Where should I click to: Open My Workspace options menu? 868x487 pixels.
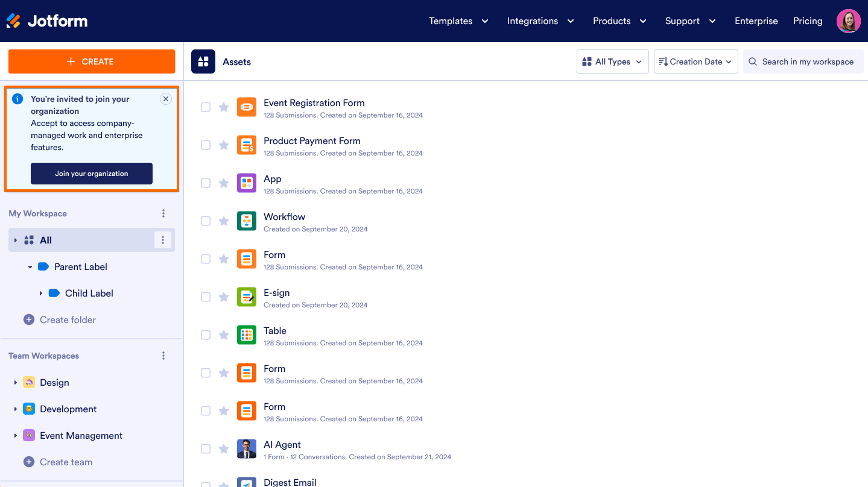point(163,213)
